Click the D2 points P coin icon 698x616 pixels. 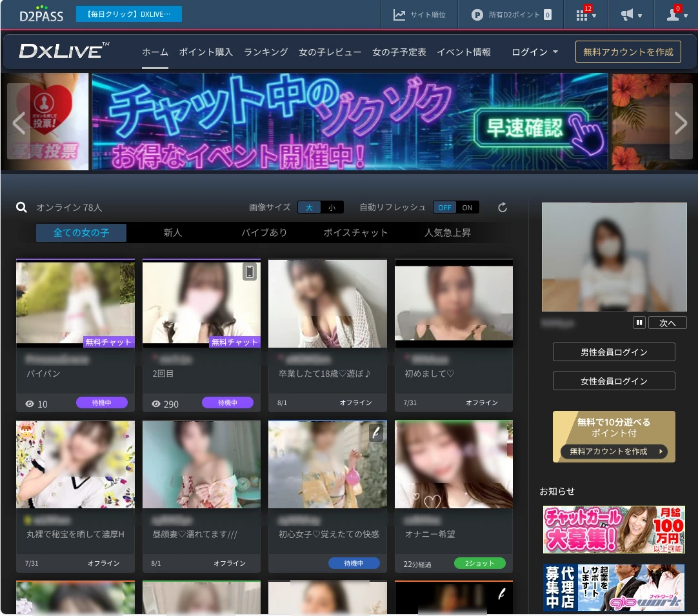477,15
